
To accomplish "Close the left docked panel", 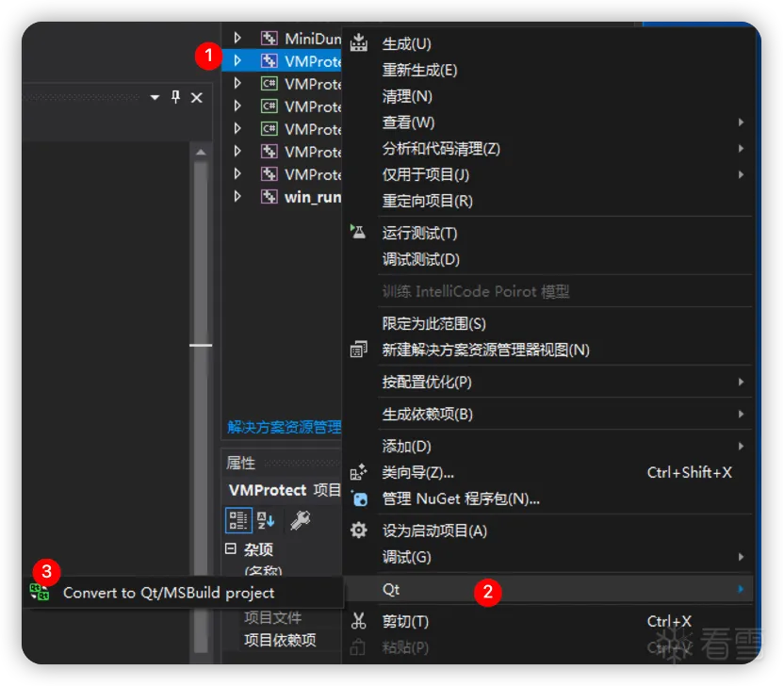I will [x=197, y=97].
